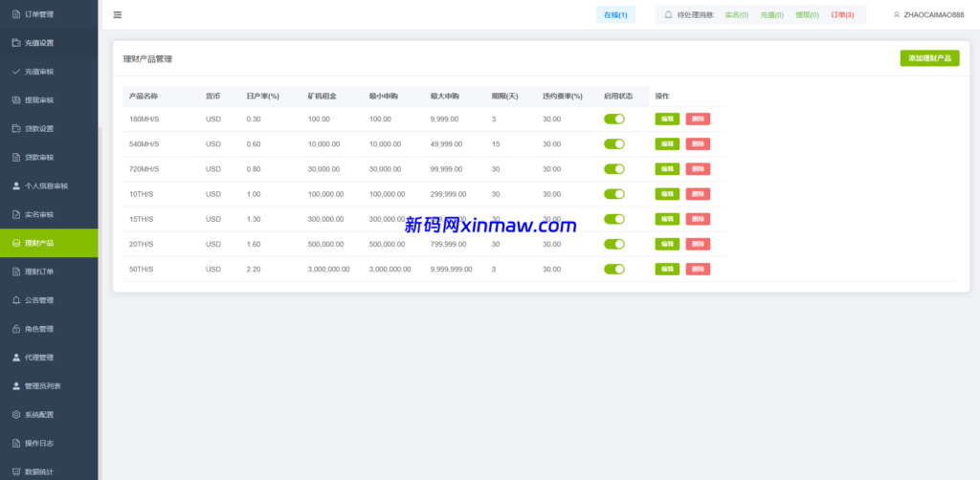Image resolution: width=980 pixels, height=480 pixels.
Task: Click the 充值设置 folder icon
Action: (x=17, y=42)
